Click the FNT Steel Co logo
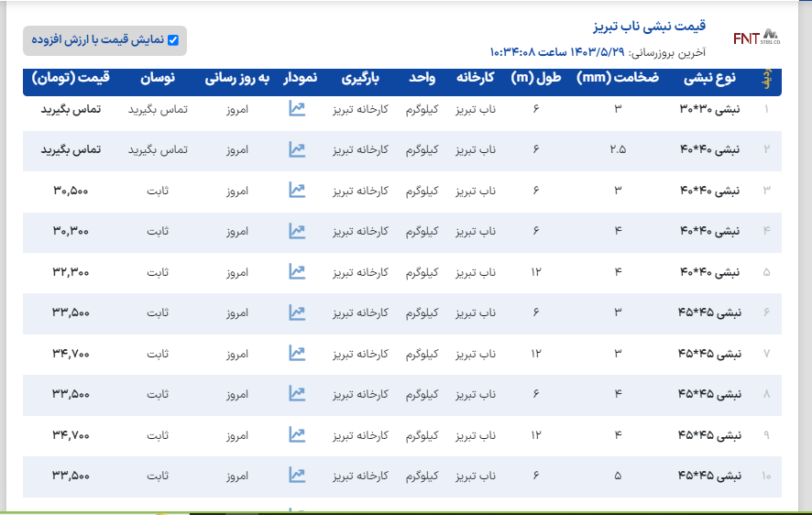 757,38
